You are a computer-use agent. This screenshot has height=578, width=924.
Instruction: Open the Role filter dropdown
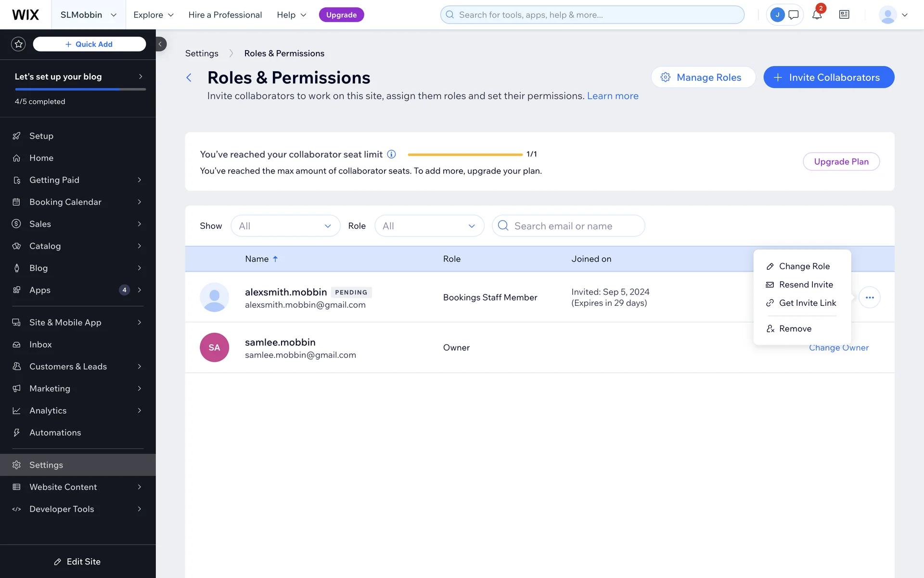click(429, 226)
